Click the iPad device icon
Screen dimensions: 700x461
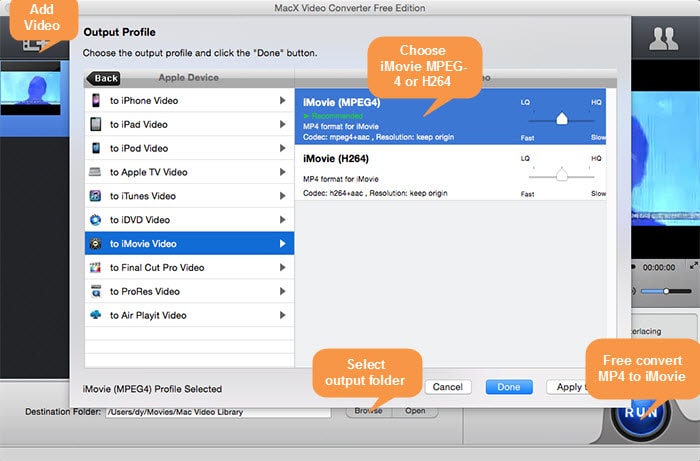pyautogui.click(x=96, y=124)
